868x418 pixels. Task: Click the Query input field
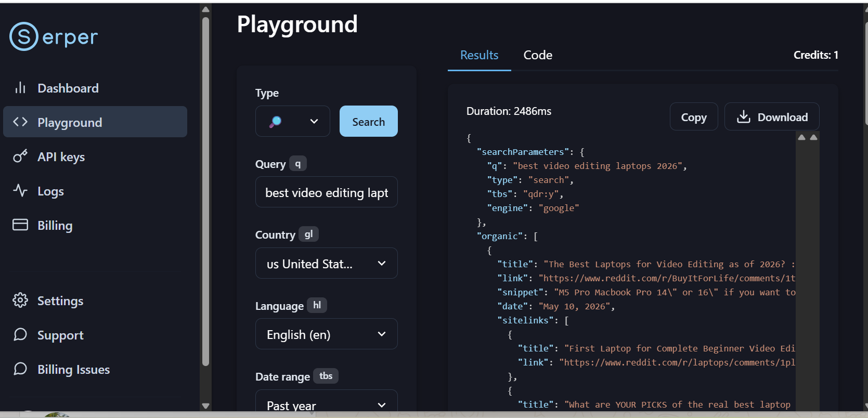327,192
